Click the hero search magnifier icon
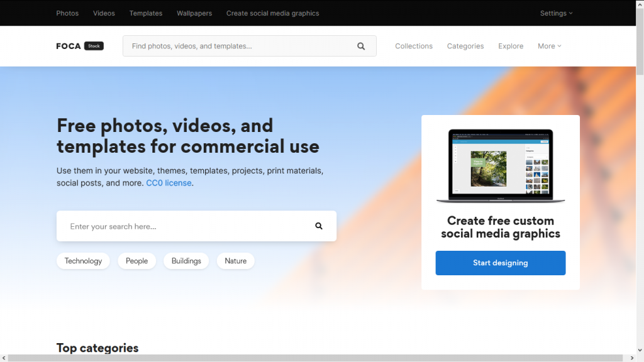 click(319, 226)
